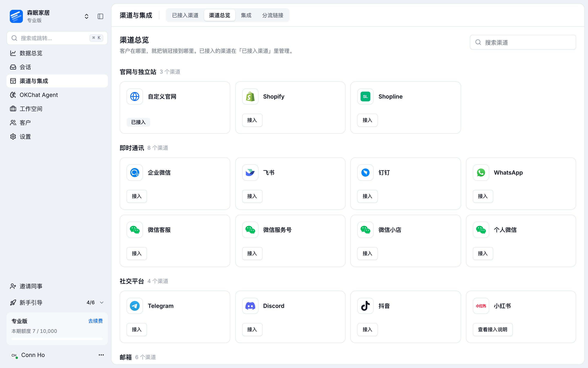The height and width of the screenshot is (368, 588).
Task: Collapse sidebar with the panel toggle icon
Action: coord(100,16)
